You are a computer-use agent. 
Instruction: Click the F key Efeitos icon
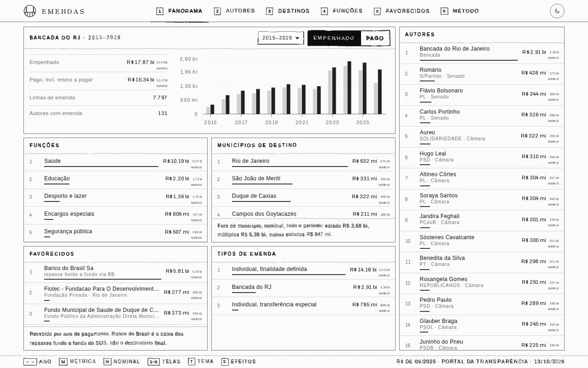pos(225,362)
